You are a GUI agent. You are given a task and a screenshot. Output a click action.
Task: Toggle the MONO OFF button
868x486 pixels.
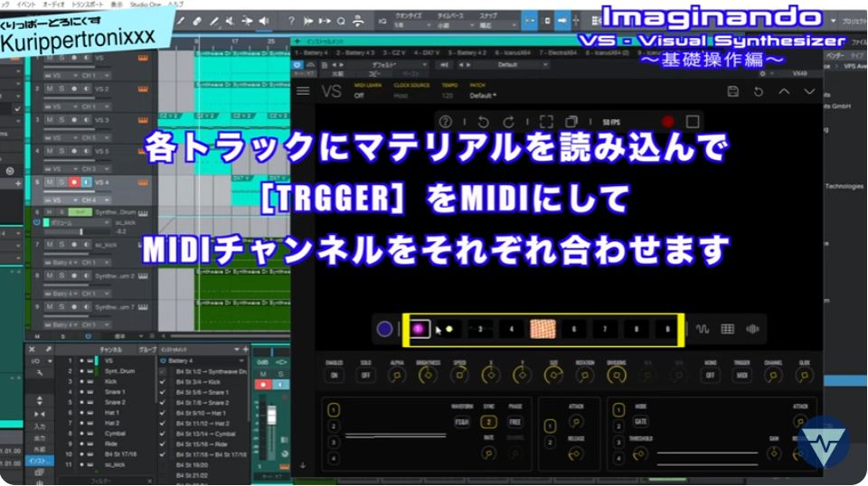click(711, 376)
